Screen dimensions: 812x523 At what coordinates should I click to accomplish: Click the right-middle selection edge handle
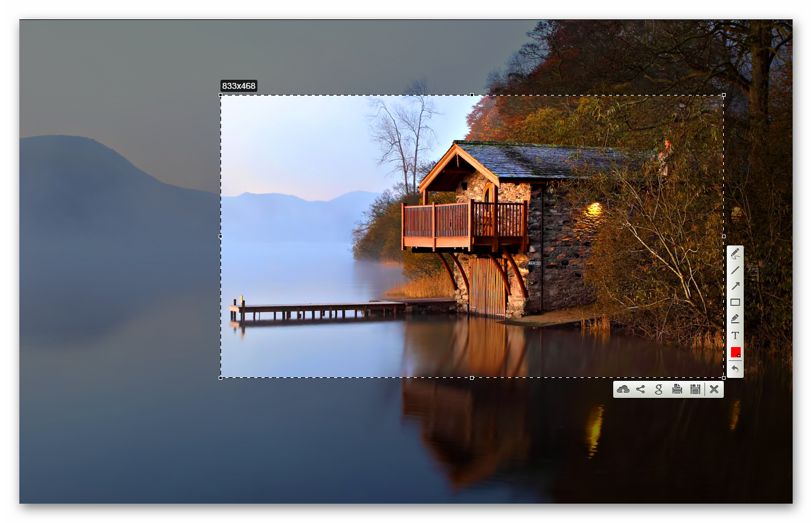pos(724,236)
